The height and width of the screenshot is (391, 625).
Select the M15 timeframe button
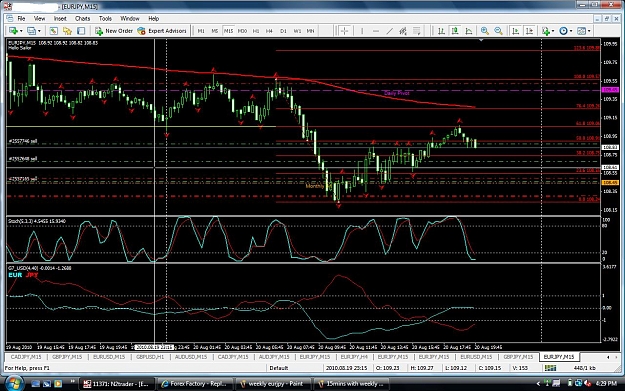(228, 31)
